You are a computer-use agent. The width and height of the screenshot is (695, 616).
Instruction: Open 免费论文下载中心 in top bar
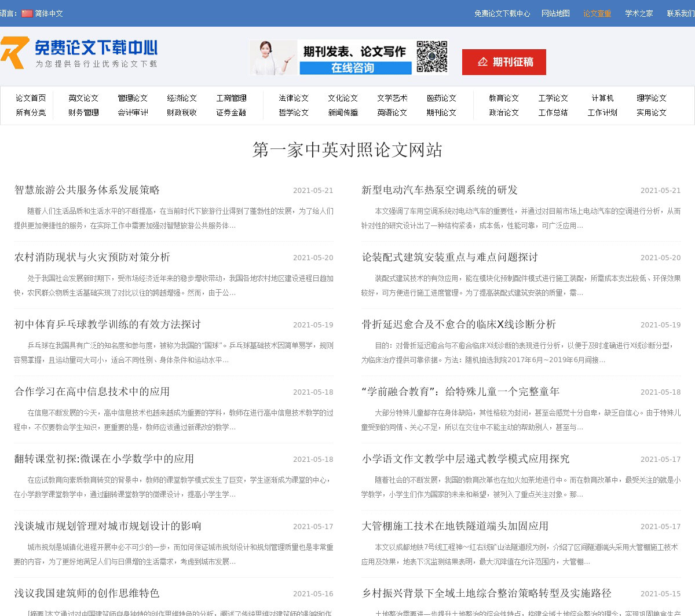[x=502, y=13]
